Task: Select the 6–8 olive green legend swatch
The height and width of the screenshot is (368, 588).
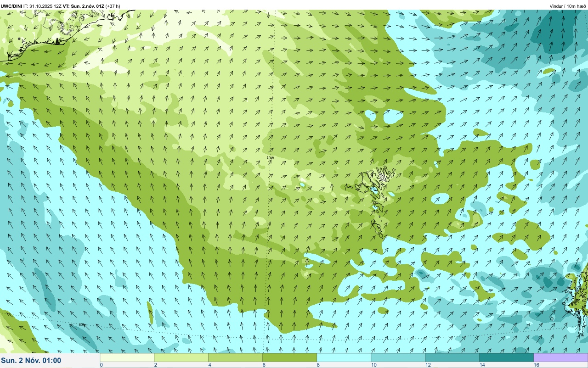Action: pos(289,357)
